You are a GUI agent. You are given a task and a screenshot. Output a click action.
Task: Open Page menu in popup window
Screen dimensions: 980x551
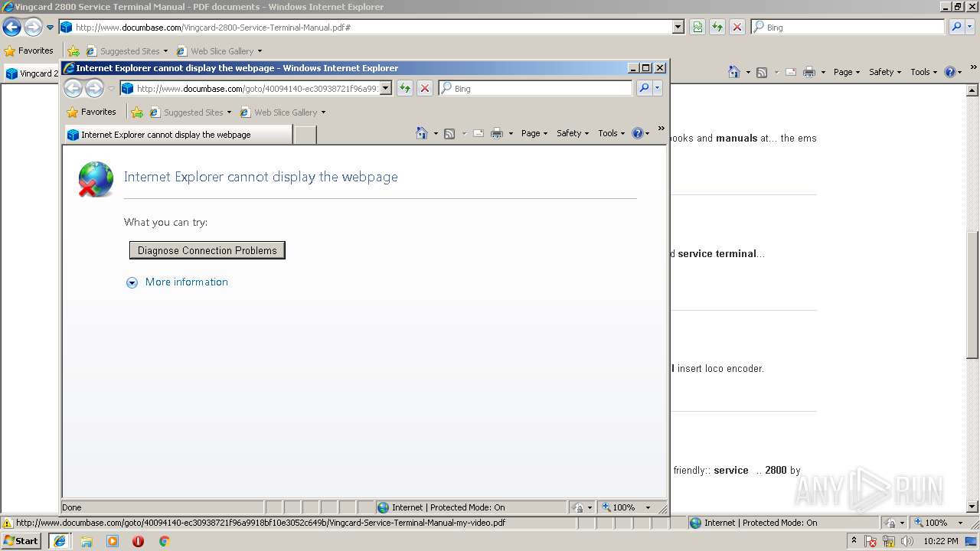tap(534, 133)
